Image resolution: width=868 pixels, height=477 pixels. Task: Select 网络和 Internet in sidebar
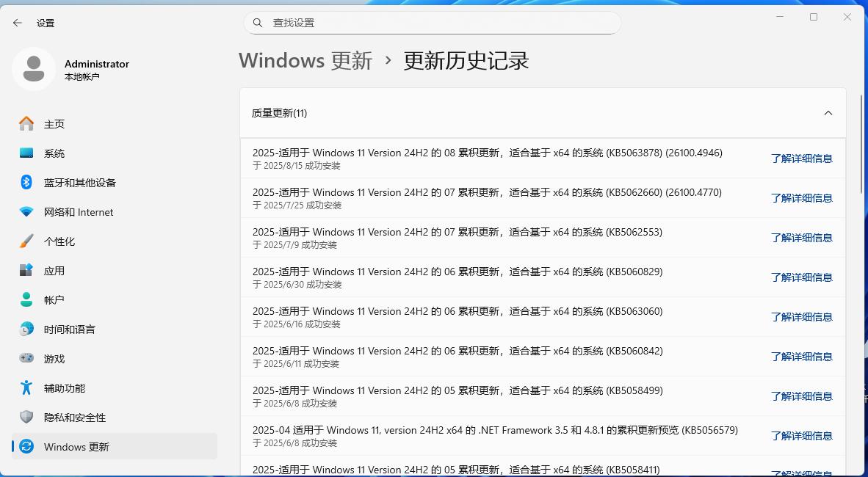pyautogui.click(x=115, y=211)
